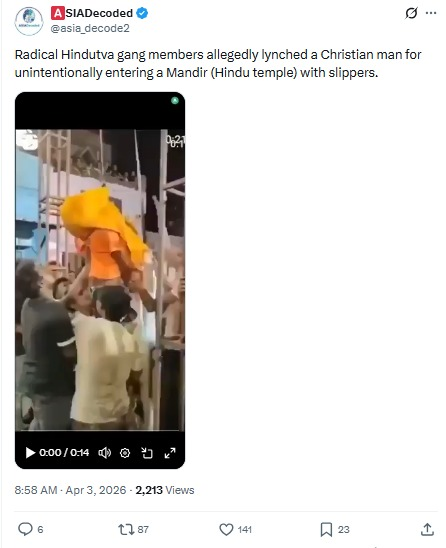Image resolution: width=446 pixels, height=548 pixels.
Task: Click the video frame thumbnail
Action: pos(100,280)
